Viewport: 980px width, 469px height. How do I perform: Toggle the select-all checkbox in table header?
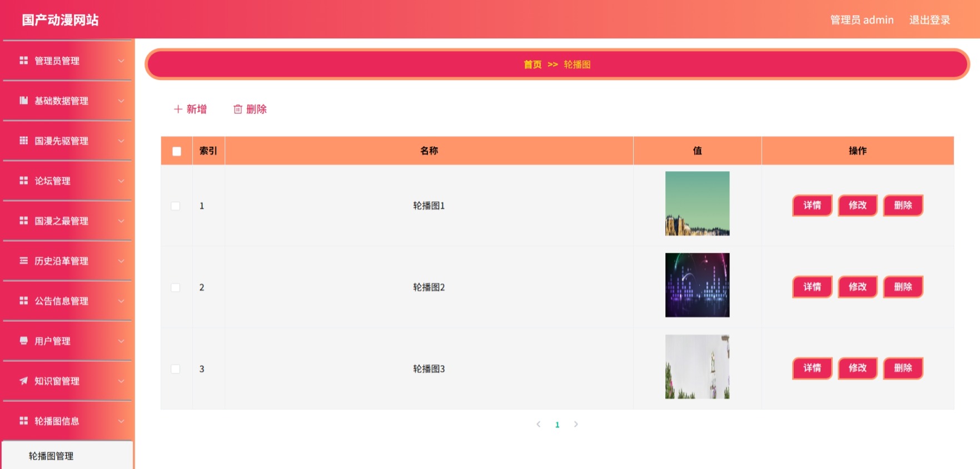point(177,151)
